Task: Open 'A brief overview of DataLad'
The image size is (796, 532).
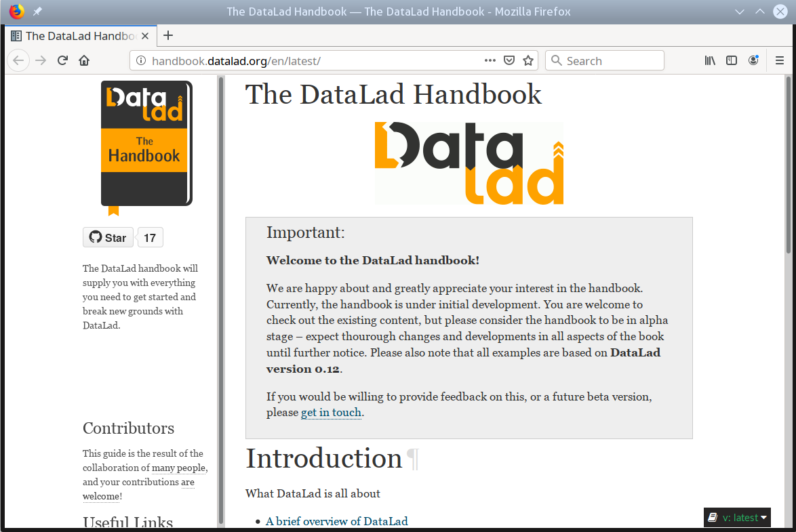Action: (336, 521)
